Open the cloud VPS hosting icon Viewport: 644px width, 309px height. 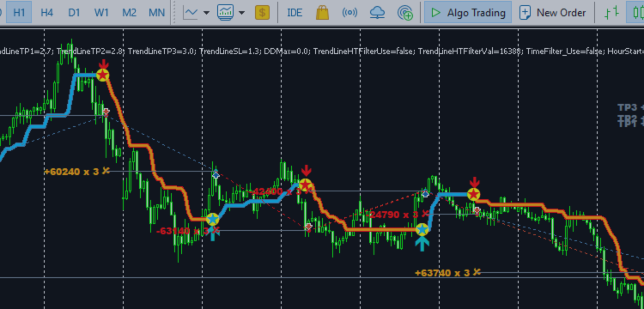point(377,13)
